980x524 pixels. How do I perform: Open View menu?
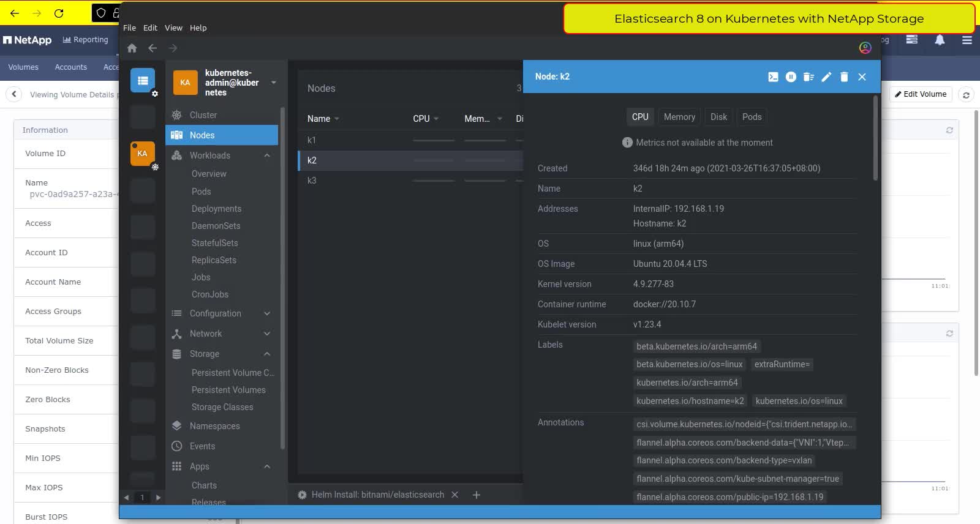pos(173,28)
